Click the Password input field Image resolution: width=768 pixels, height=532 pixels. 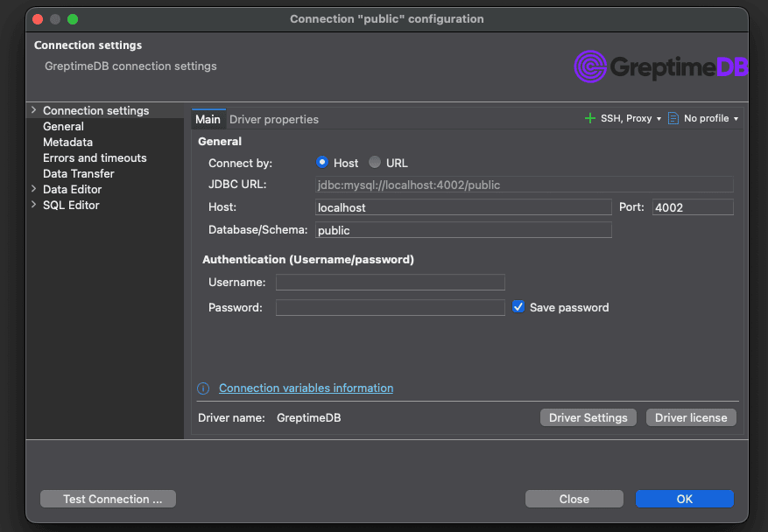(390, 307)
